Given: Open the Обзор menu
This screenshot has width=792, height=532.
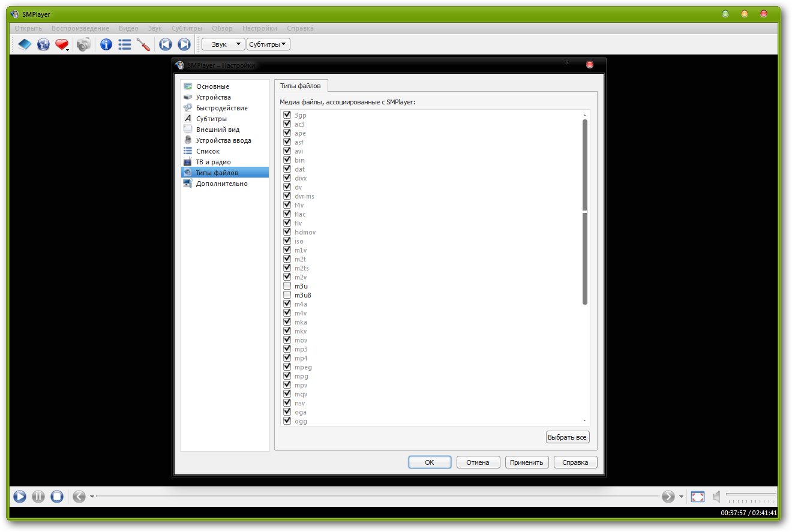Looking at the screenshot, I should (x=222, y=28).
